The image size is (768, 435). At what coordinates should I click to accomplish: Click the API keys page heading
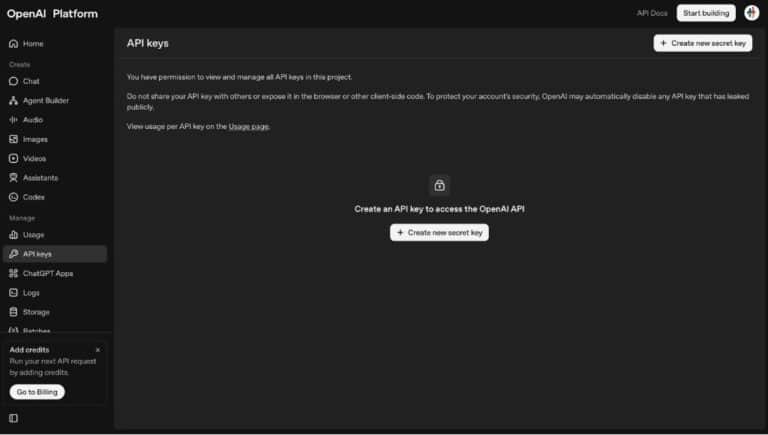click(147, 43)
